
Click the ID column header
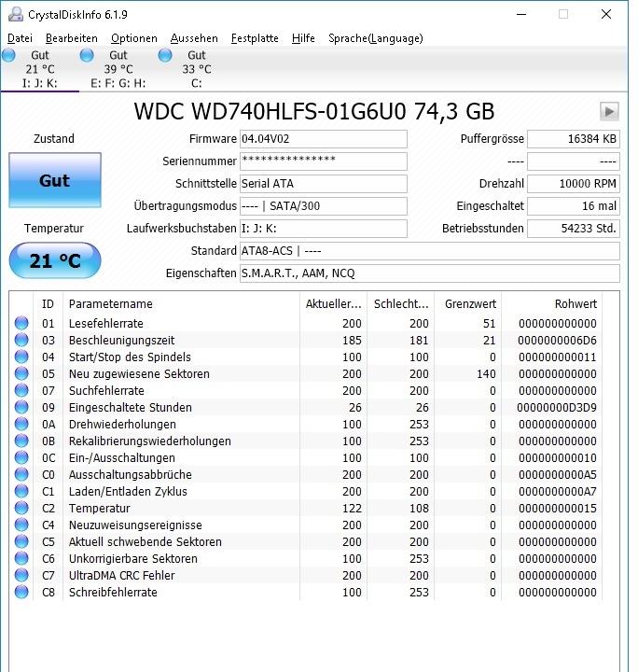48,304
